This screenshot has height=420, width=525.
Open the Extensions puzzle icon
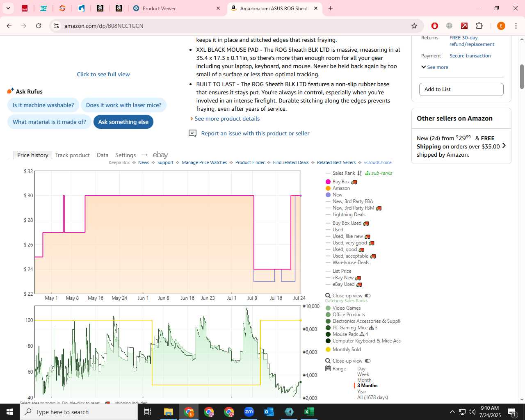(479, 26)
